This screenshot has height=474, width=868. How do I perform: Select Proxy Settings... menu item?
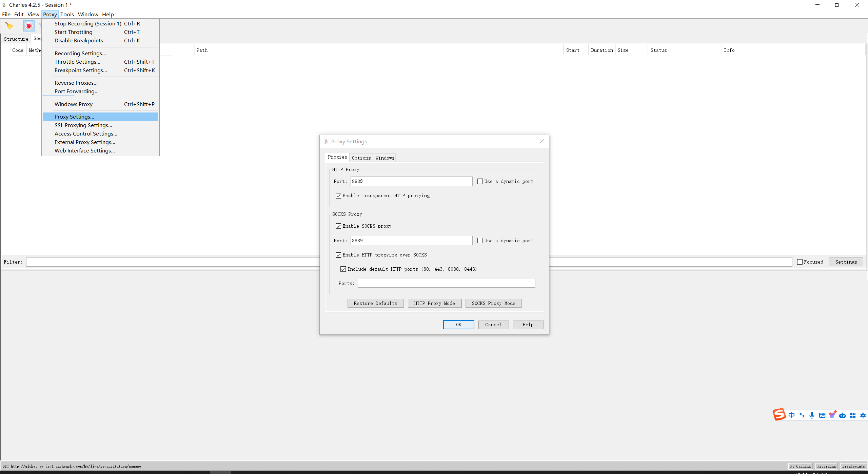point(100,117)
